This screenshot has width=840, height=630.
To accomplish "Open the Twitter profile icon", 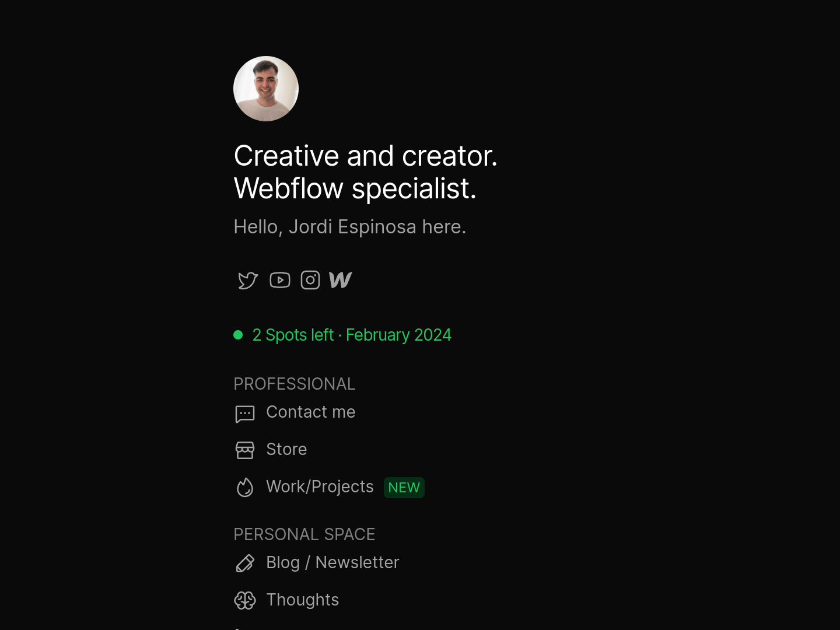I will [248, 281].
